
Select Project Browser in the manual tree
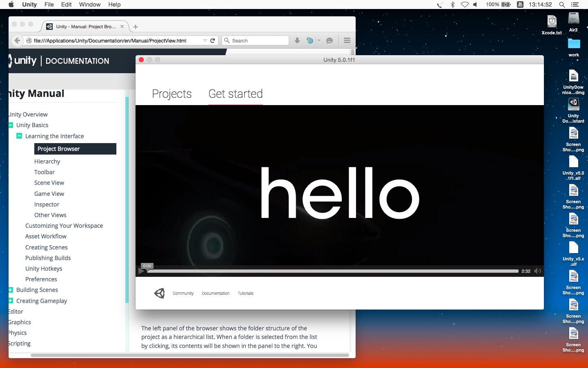[75, 149]
